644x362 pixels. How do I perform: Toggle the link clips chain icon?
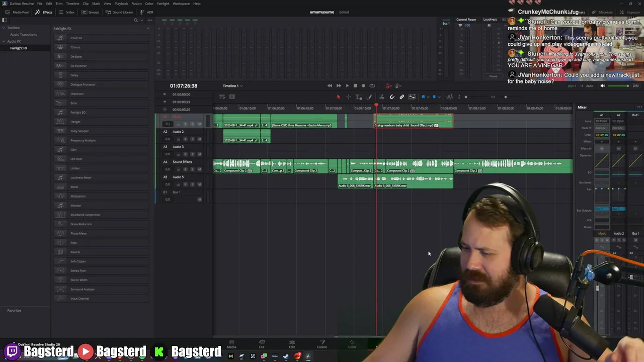pos(401,97)
